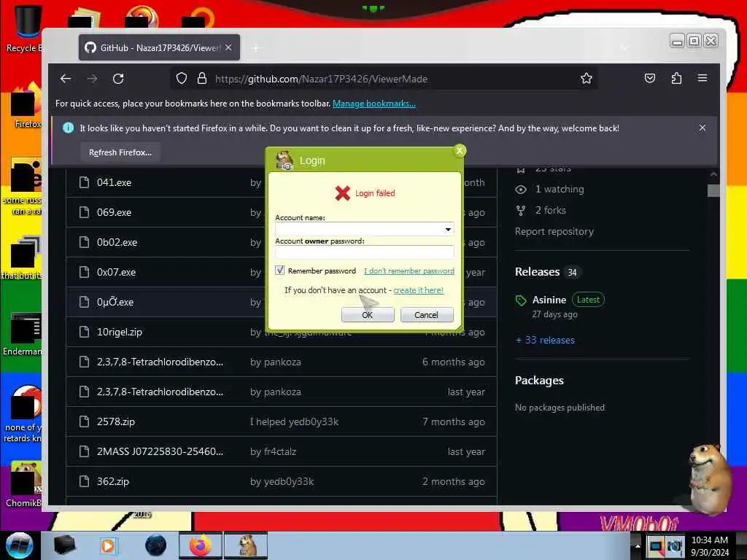
Task: Bookmark this page with the star icon
Action: point(587,78)
